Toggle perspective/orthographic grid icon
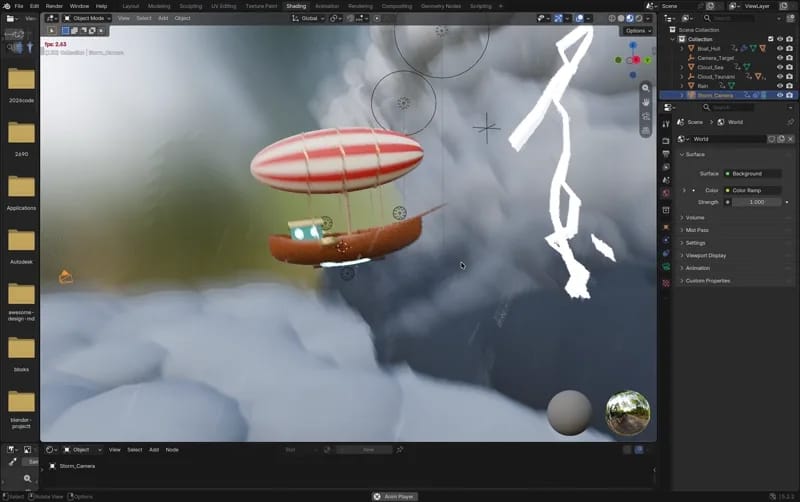Viewport: 800px width, 502px height. tap(645, 131)
